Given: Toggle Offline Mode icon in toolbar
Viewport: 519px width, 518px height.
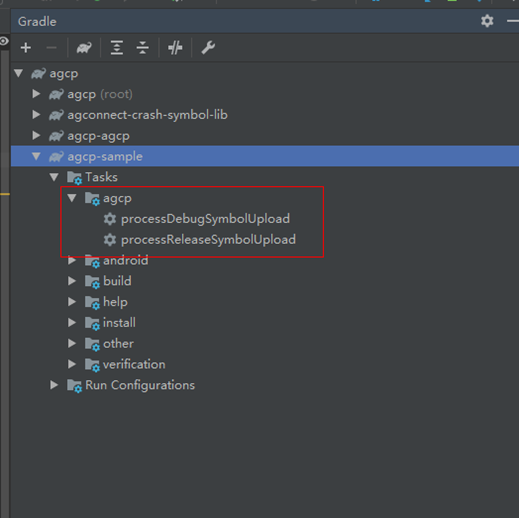Looking at the screenshot, I should (x=175, y=48).
